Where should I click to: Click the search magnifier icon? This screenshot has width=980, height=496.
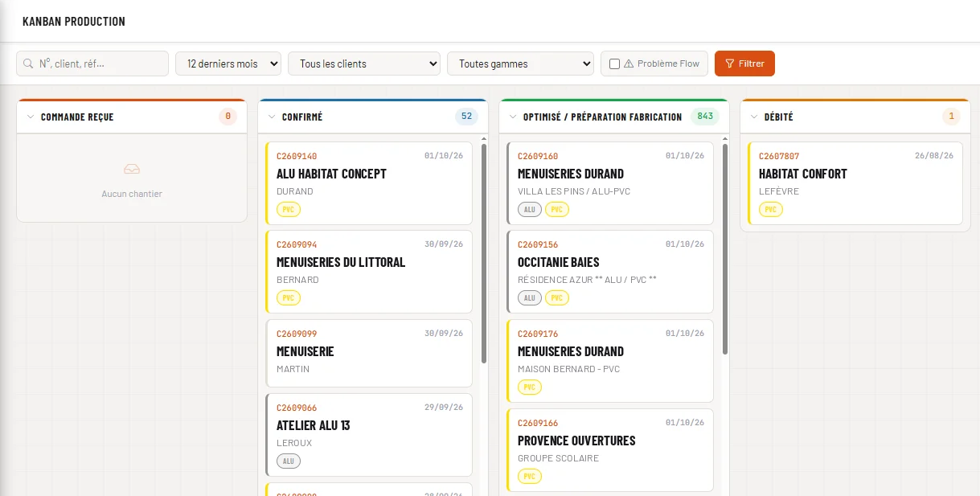click(29, 64)
